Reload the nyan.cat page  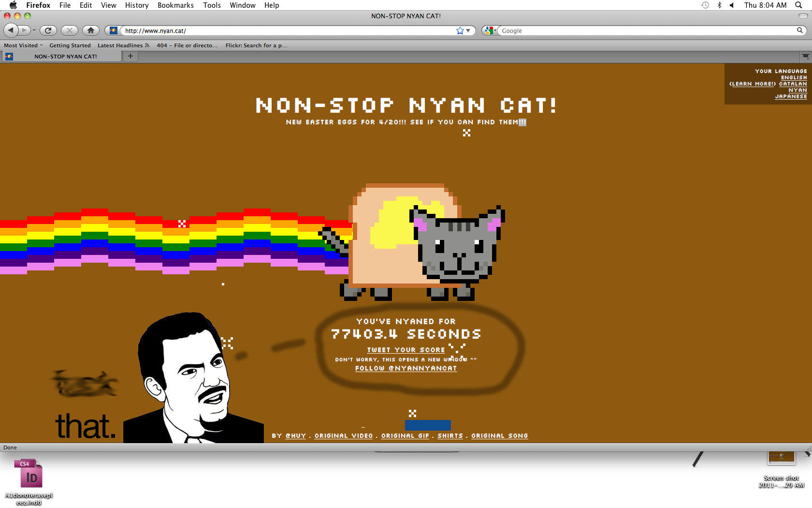tap(48, 30)
